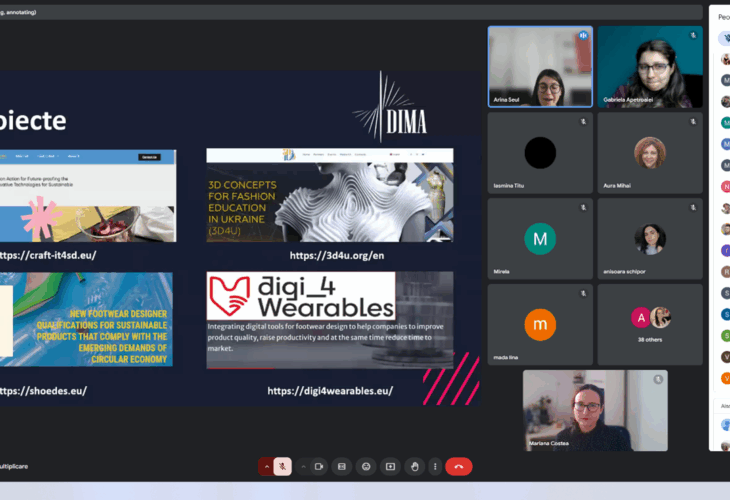
Task: Click the digi_4 Wearables banner image
Action: coord(330,320)
